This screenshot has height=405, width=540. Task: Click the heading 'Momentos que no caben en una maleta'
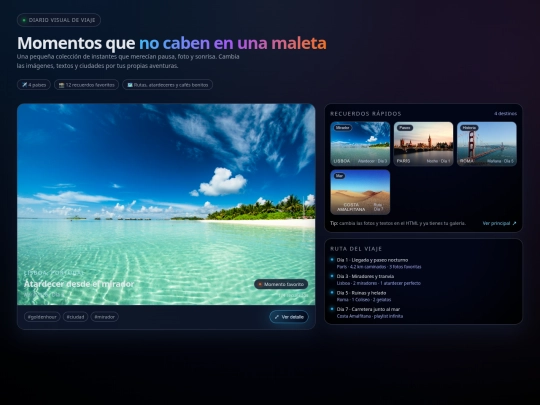[x=172, y=43]
